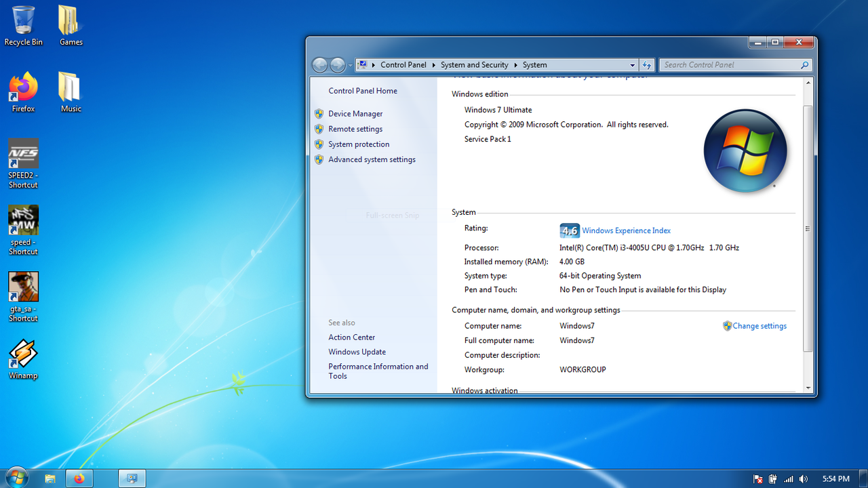The width and height of the screenshot is (868, 488).
Task: Launch Firefox from the desktop shortcut
Action: tap(23, 92)
